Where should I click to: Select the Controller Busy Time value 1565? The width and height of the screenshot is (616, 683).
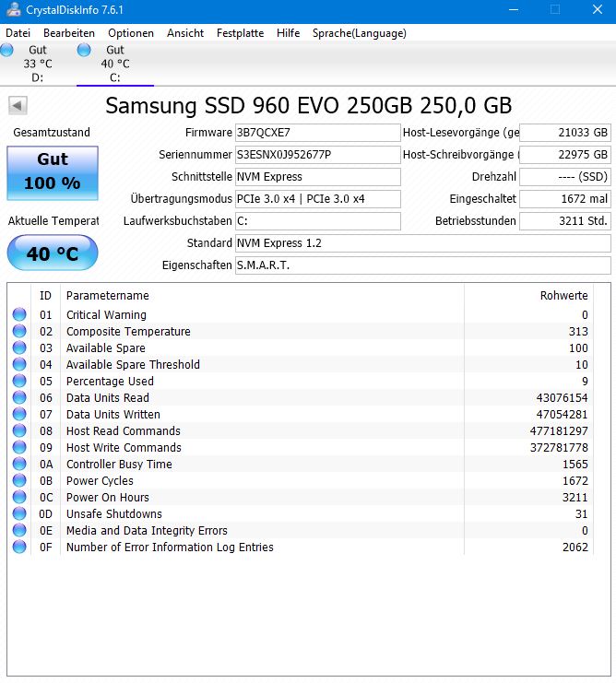pyautogui.click(x=575, y=464)
